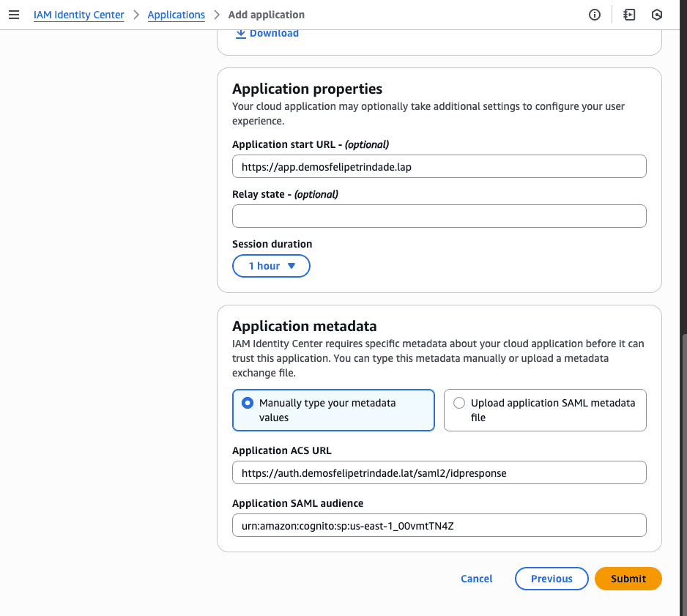Click the Download arrow icon
Screen dimensions: 687x616
(x=240, y=34)
